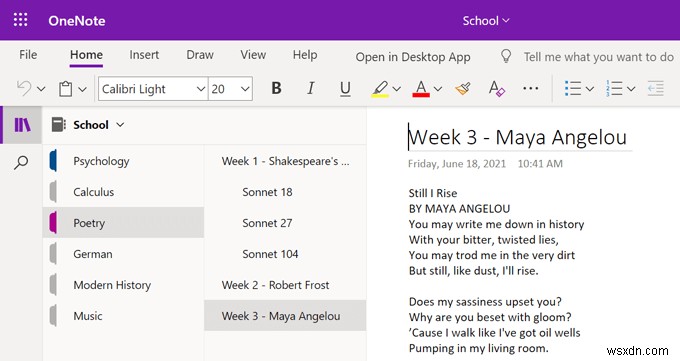Toggle Italic formatting
This screenshot has height=361, width=680.
(x=311, y=89)
